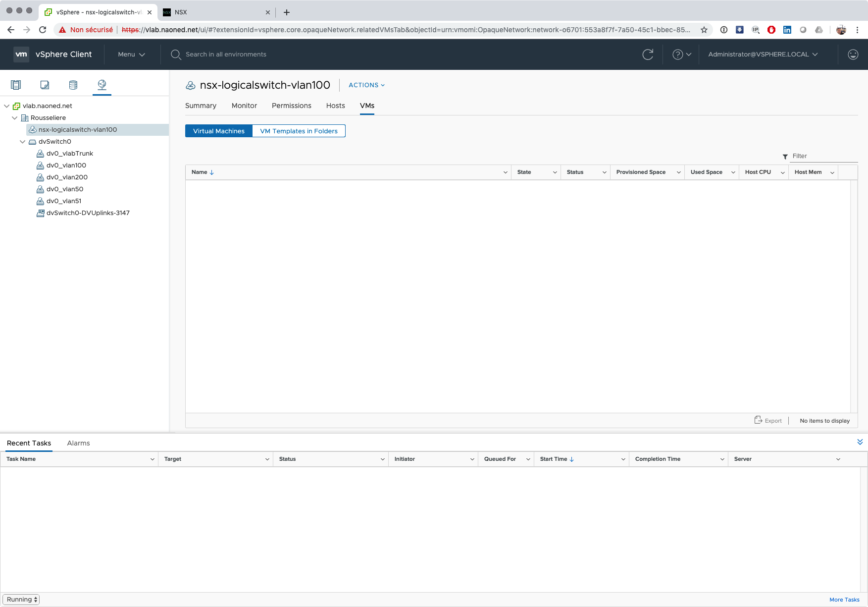Select the Virtual Machines toggle button

click(219, 131)
